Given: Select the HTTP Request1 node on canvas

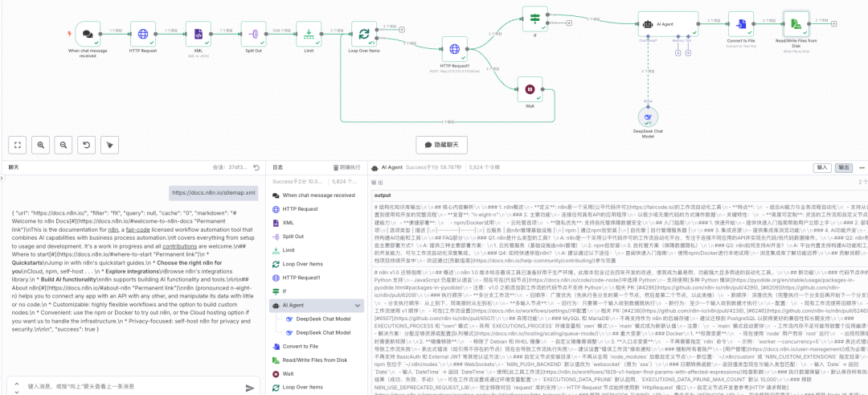Looking at the screenshot, I should pos(454,49).
